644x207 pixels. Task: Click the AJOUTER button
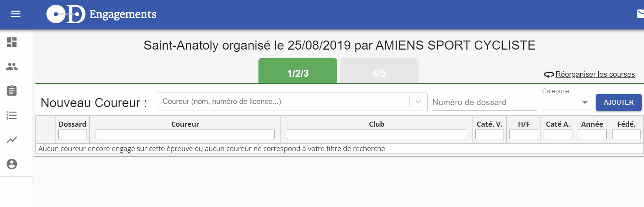(619, 102)
